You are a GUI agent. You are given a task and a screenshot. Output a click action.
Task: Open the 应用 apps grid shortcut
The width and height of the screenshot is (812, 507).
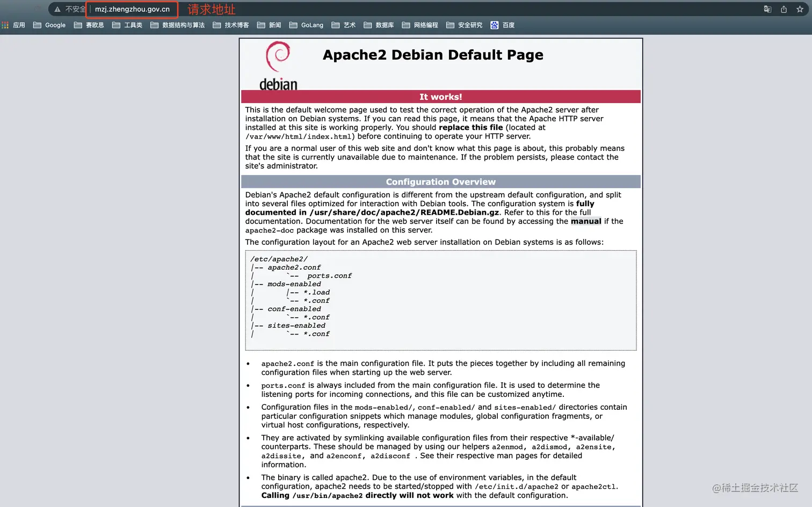[13, 25]
